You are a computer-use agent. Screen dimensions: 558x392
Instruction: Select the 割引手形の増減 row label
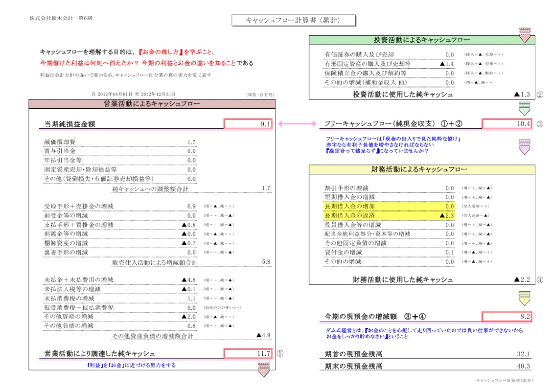coord(346,188)
